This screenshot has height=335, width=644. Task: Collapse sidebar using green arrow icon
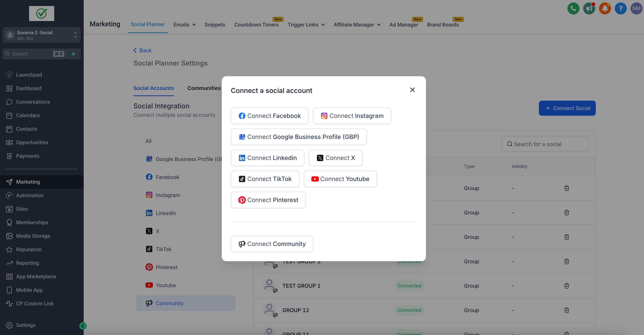pos(83,326)
